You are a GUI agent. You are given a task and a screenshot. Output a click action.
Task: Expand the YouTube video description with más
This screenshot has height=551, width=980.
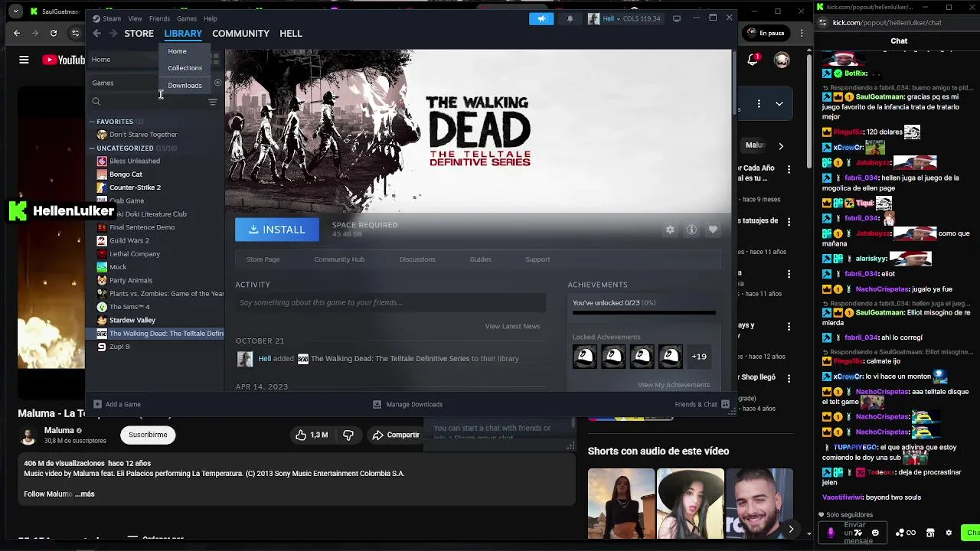tap(84, 494)
